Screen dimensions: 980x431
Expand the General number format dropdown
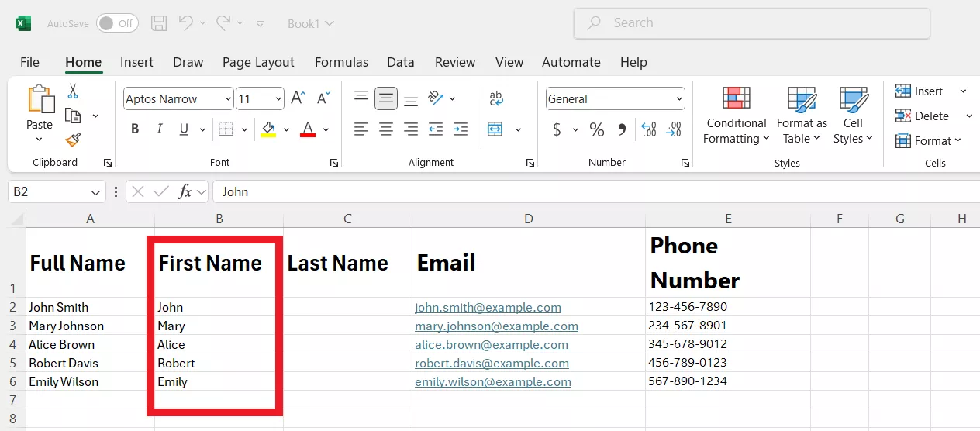coord(679,99)
